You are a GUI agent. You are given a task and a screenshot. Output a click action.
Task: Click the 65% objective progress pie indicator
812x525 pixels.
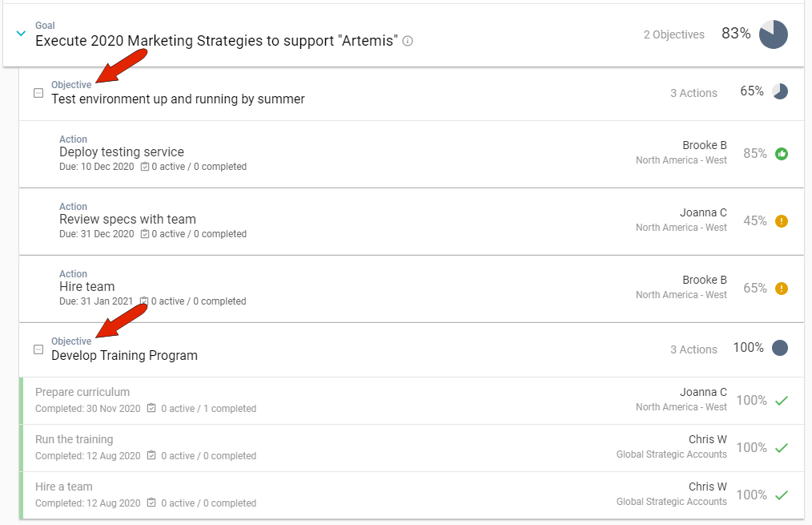coord(780,92)
